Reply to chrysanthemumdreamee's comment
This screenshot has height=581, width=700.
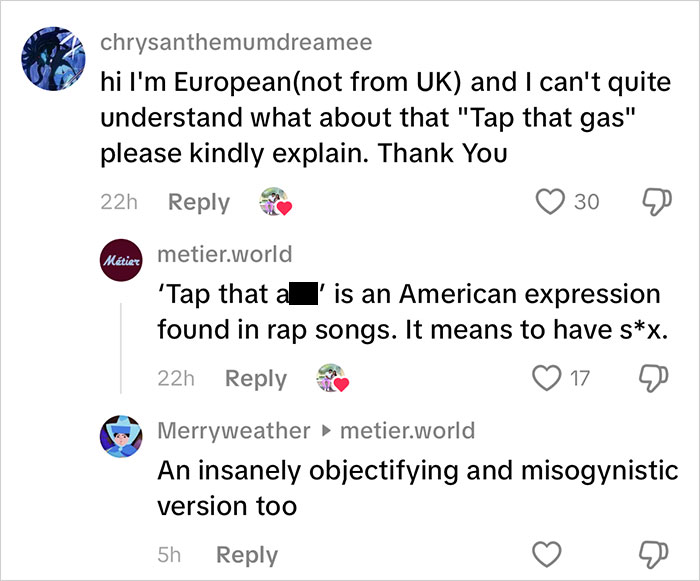198,202
